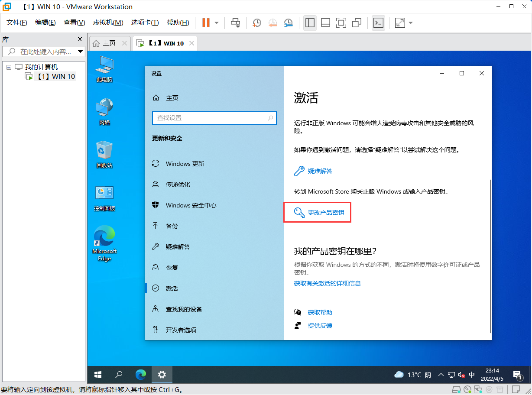Open the dropdown arrow beside the pause button

[217, 23]
